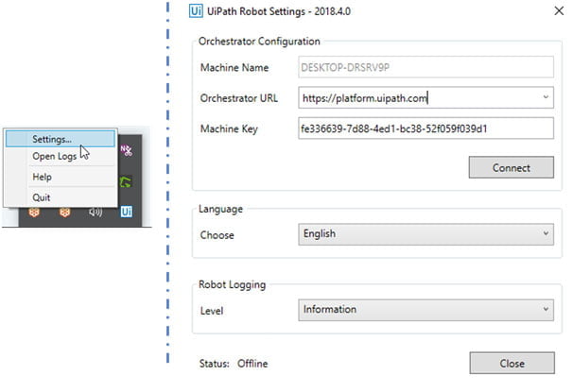Click the Status: Offline text
The width and height of the screenshot is (573, 392).
click(x=234, y=364)
